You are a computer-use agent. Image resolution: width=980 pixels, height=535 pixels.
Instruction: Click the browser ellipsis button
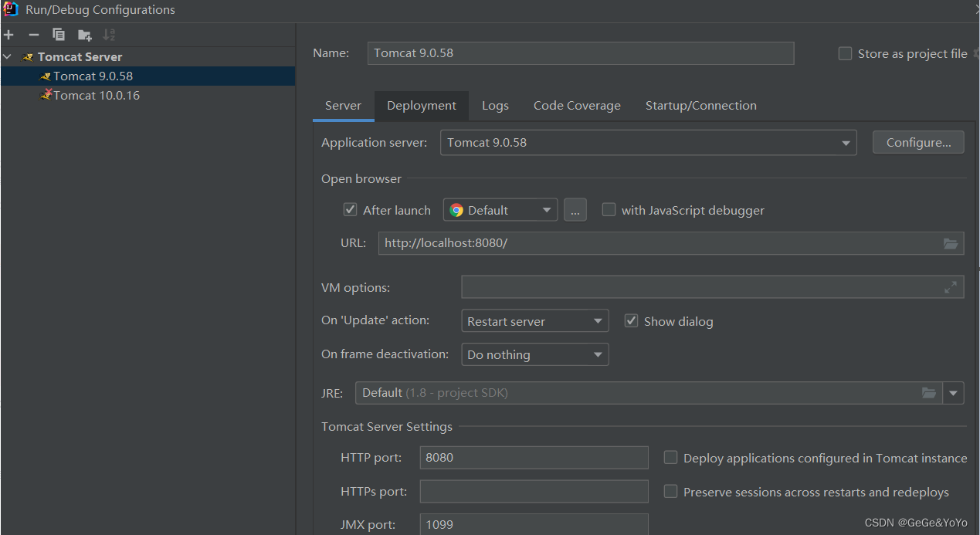click(x=575, y=210)
